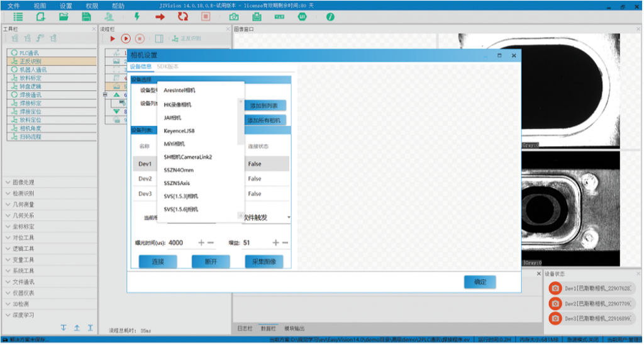Click the green VAR variable icon

pos(279,17)
